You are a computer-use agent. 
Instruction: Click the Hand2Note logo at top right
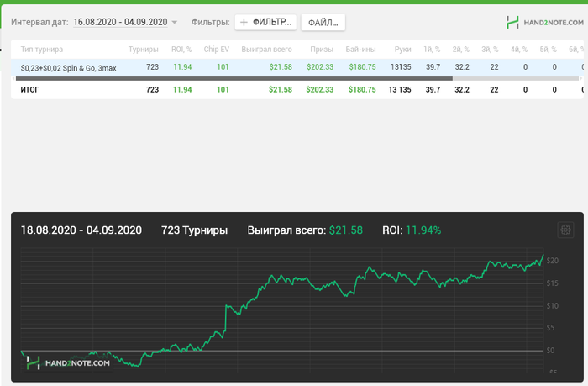coord(544,22)
